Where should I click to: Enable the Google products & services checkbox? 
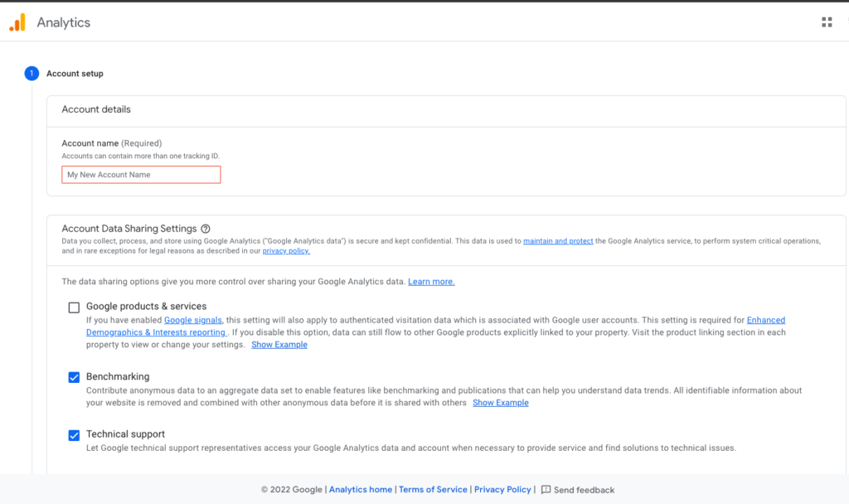(74, 308)
